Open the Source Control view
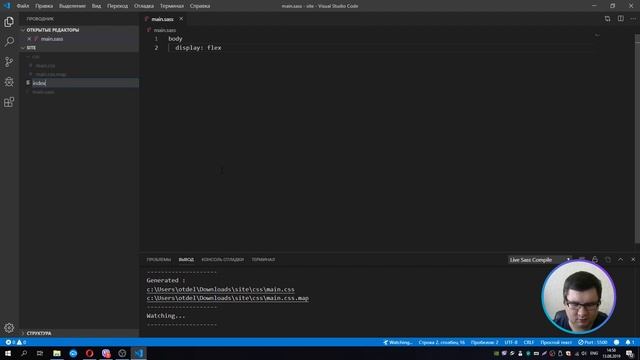Screen dimensions: 640x360 [9, 62]
